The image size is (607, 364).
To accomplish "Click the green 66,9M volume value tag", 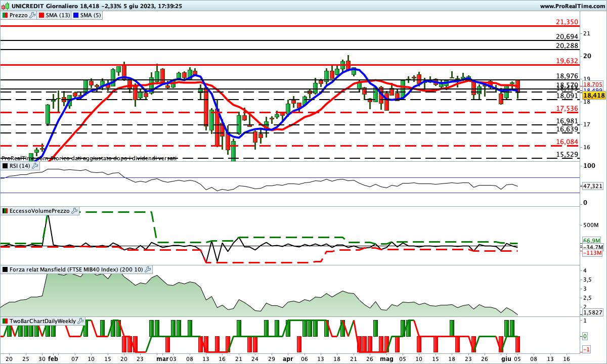I will point(591,241).
